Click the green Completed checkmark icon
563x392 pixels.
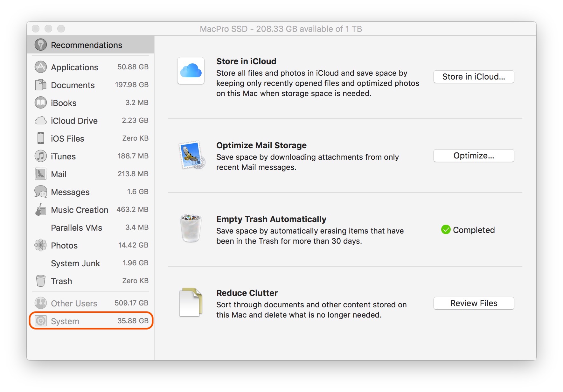(x=446, y=229)
